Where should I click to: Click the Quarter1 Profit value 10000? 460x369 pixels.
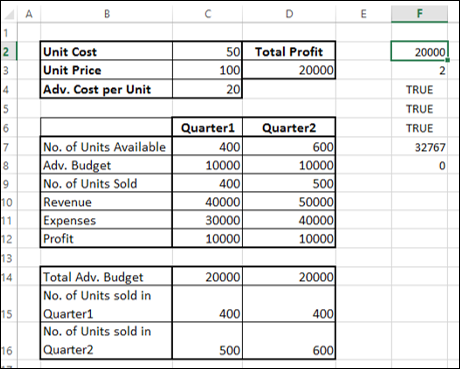[x=207, y=238]
